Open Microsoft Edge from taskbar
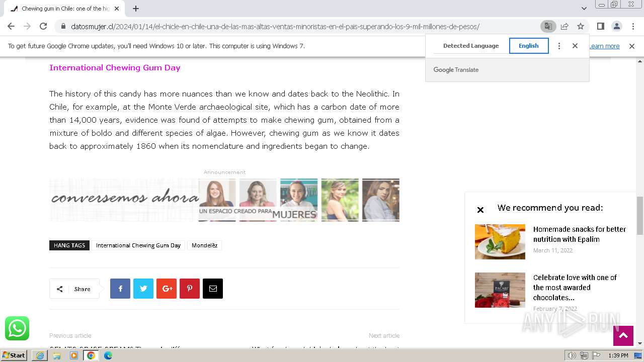This screenshot has width=644, height=362. click(x=108, y=355)
